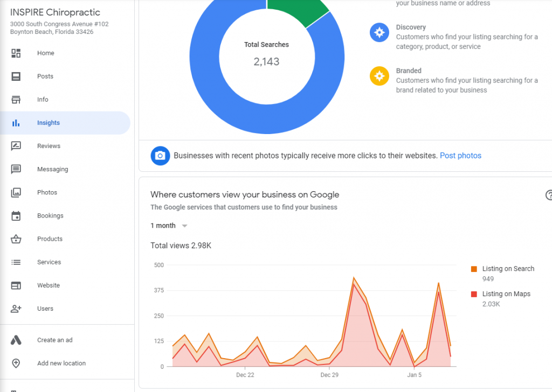Click the Discovery heading text
This screenshot has width=552, height=392.
(x=411, y=27)
